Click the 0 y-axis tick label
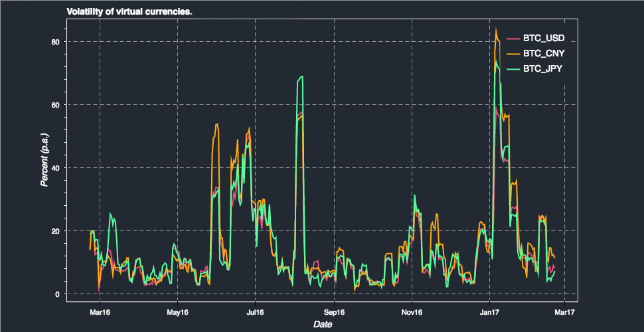This screenshot has width=644, height=332. click(x=58, y=293)
